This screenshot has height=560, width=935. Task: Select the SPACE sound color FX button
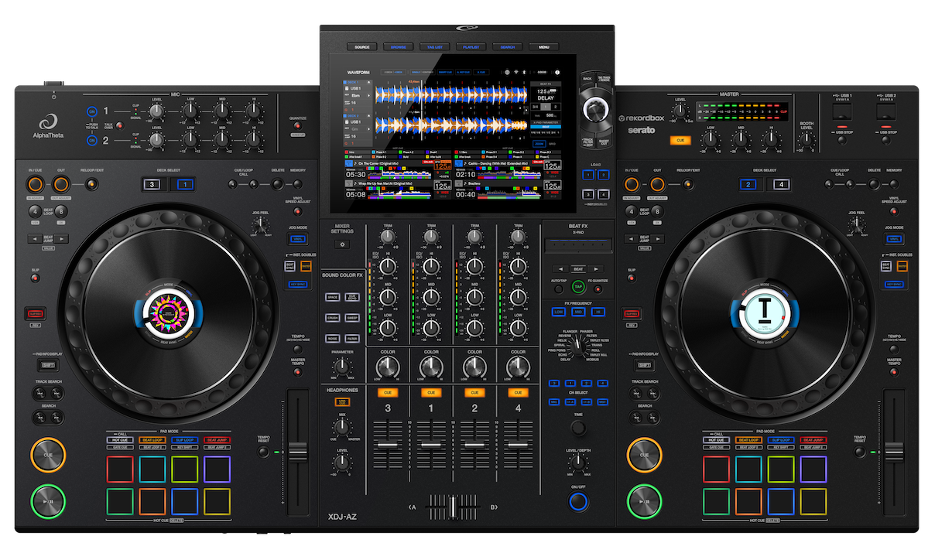pyautogui.click(x=333, y=297)
